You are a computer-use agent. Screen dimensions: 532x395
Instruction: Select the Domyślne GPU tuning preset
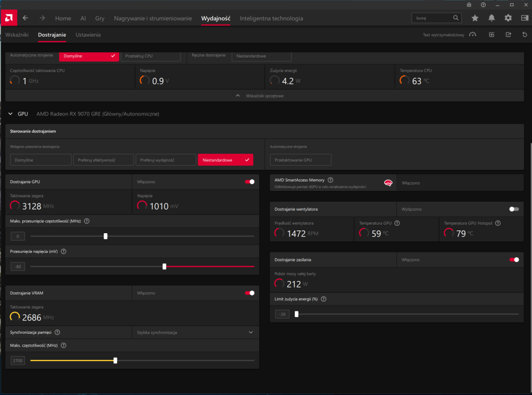(x=41, y=160)
